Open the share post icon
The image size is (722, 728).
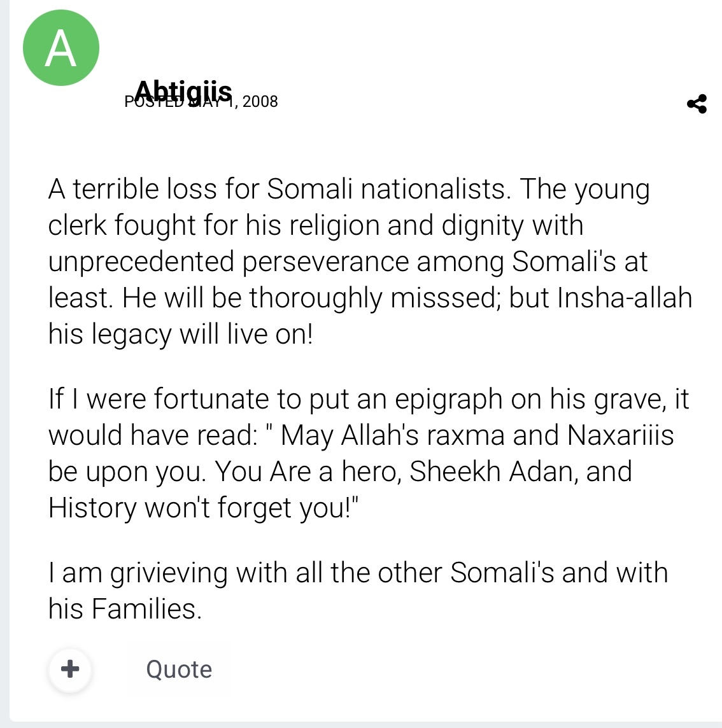[697, 104]
